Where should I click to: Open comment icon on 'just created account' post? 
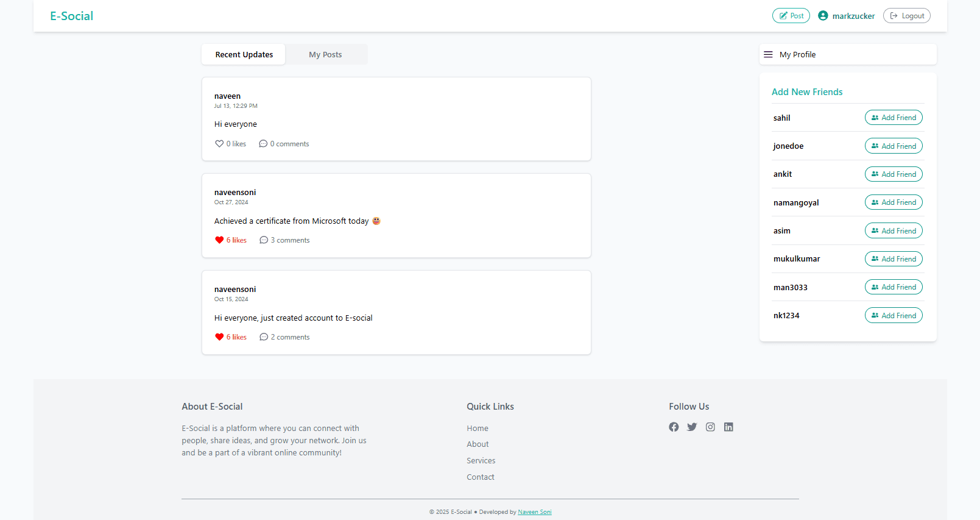[x=264, y=337]
